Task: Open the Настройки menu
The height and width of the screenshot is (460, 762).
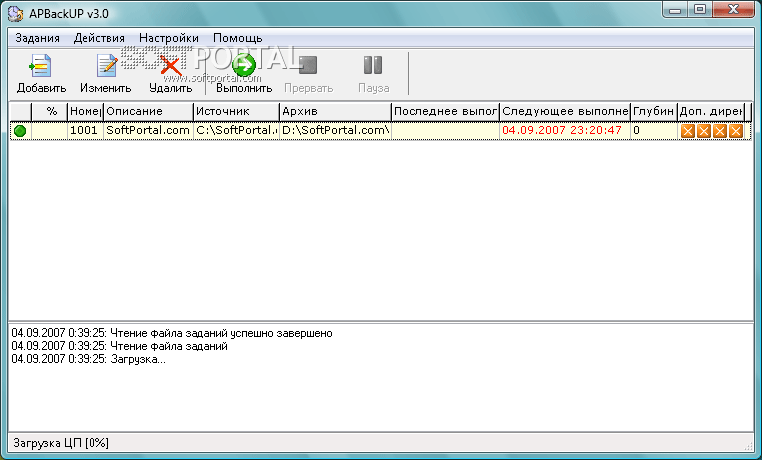Action: 169,38
